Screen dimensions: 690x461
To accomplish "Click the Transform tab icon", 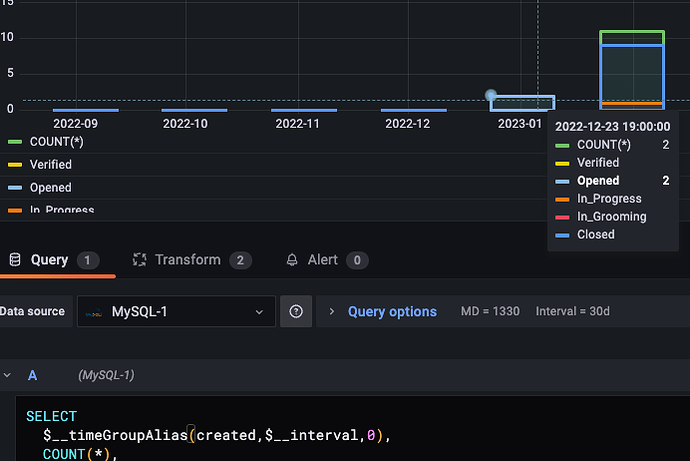I will coord(139,260).
